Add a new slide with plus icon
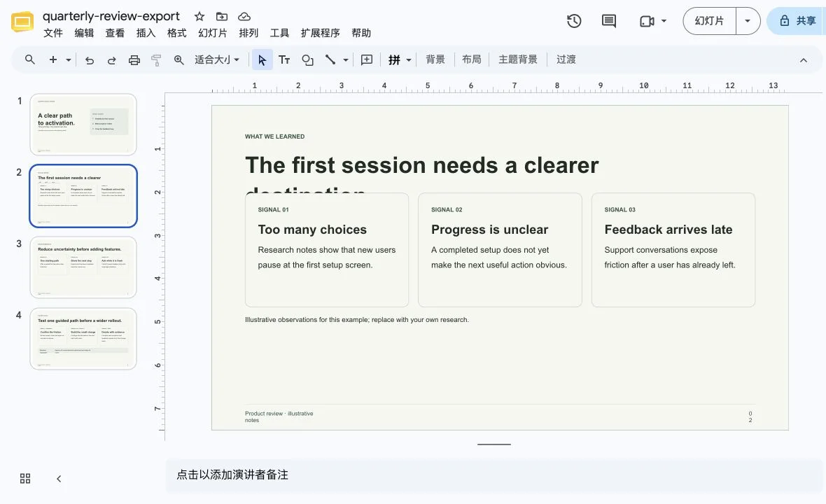This screenshot has height=504, width=826. [53, 59]
